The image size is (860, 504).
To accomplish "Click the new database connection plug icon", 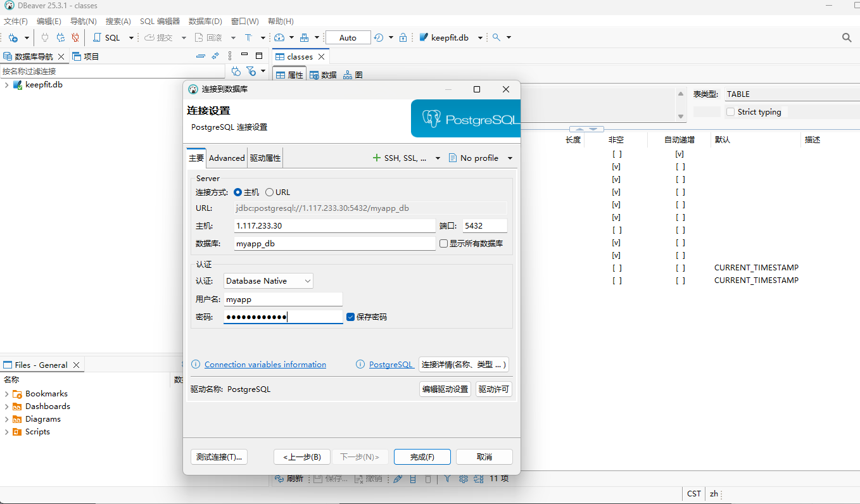I will point(13,37).
